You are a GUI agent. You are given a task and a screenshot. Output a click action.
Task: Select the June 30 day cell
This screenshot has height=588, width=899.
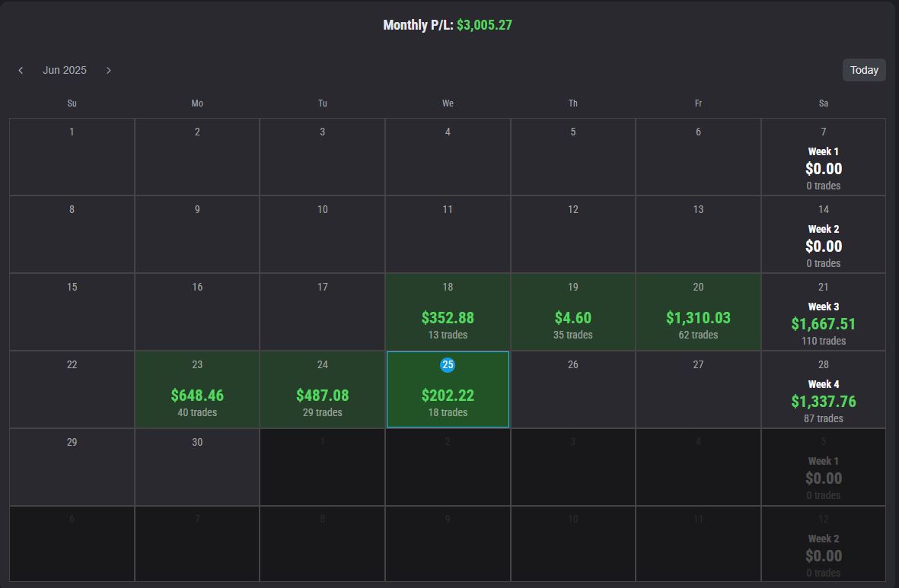197,467
